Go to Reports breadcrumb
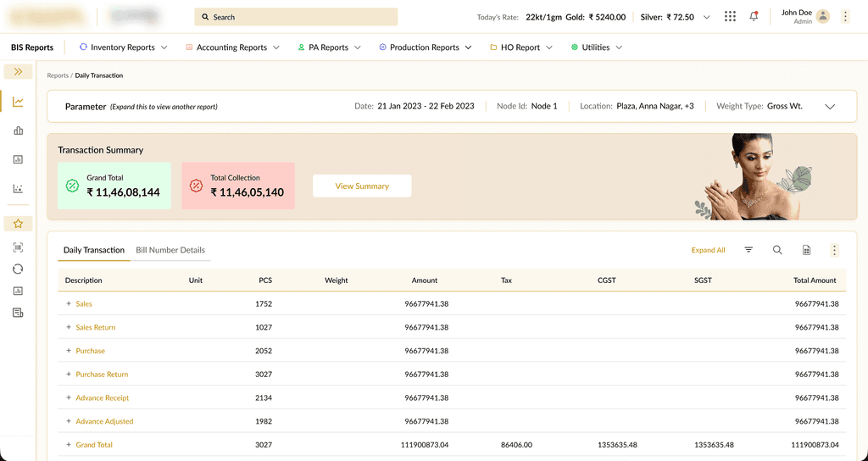The image size is (868, 461). click(x=58, y=75)
